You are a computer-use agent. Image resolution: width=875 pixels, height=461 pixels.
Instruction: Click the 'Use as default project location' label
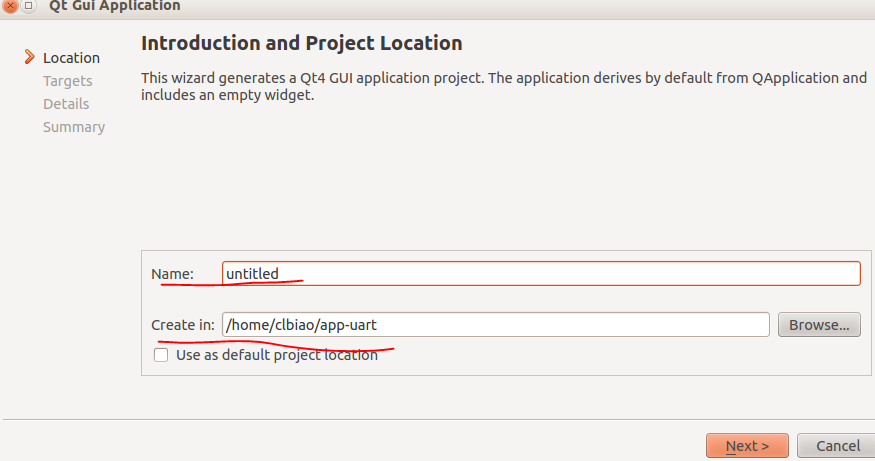point(277,355)
